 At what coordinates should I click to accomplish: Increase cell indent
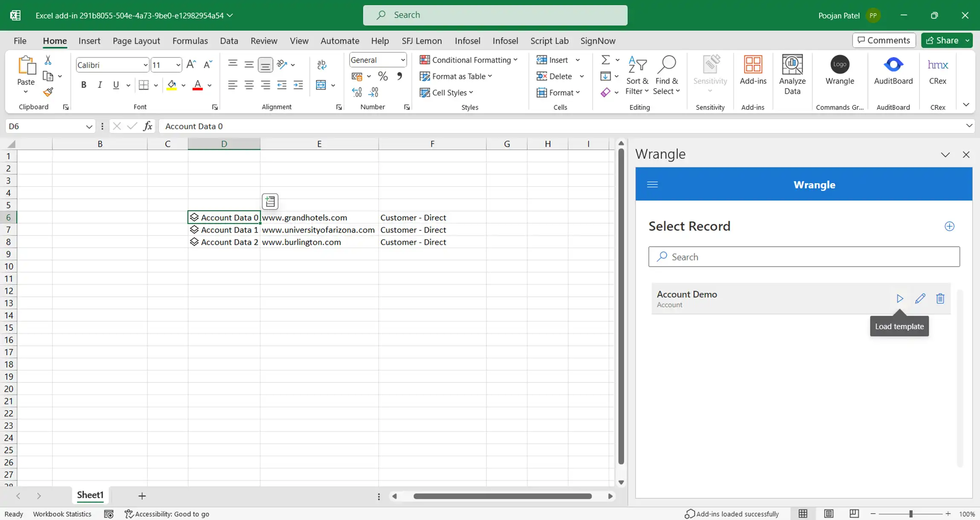coord(298,85)
